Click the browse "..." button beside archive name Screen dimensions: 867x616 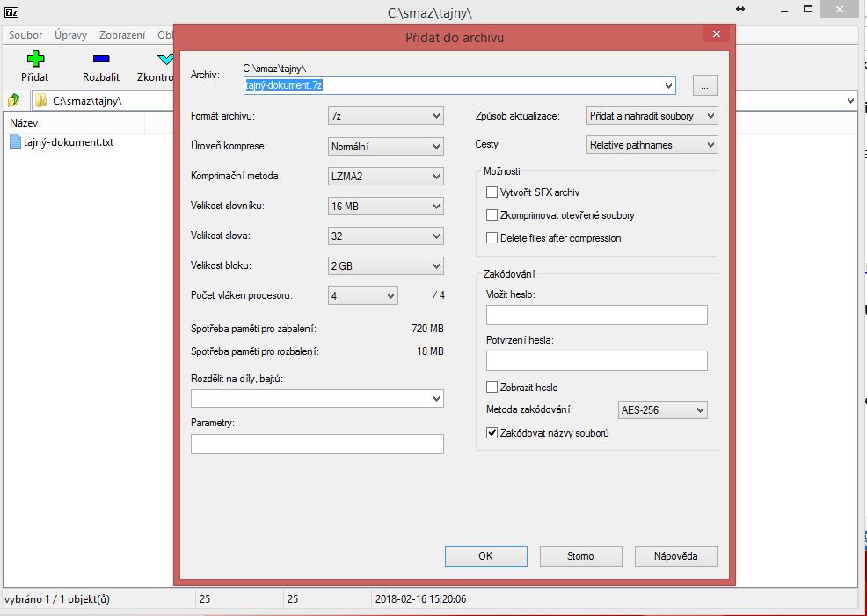point(704,85)
